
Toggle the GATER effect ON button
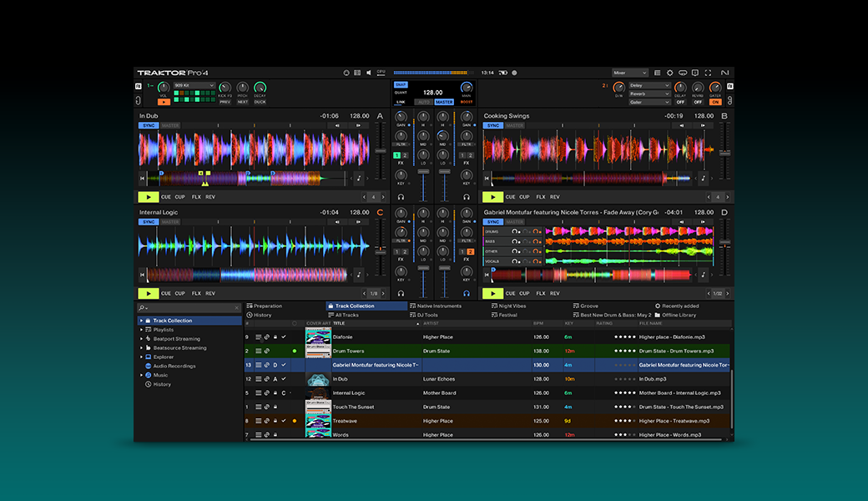(x=715, y=103)
